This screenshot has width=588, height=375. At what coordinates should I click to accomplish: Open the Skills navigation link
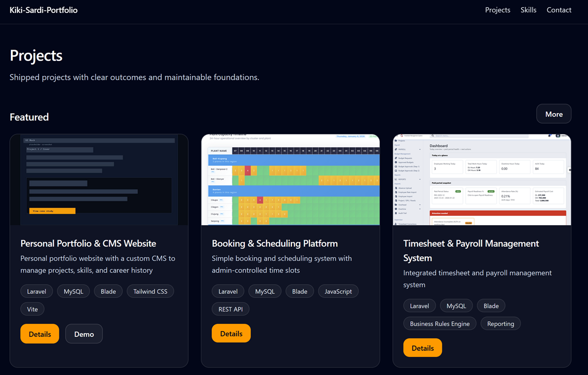click(528, 10)
